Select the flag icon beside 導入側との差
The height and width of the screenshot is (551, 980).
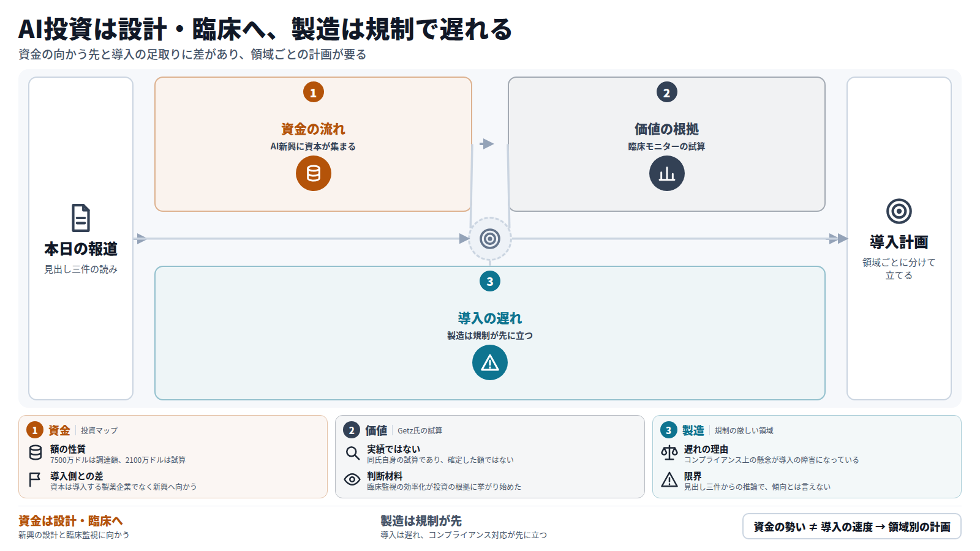point(36,479)
